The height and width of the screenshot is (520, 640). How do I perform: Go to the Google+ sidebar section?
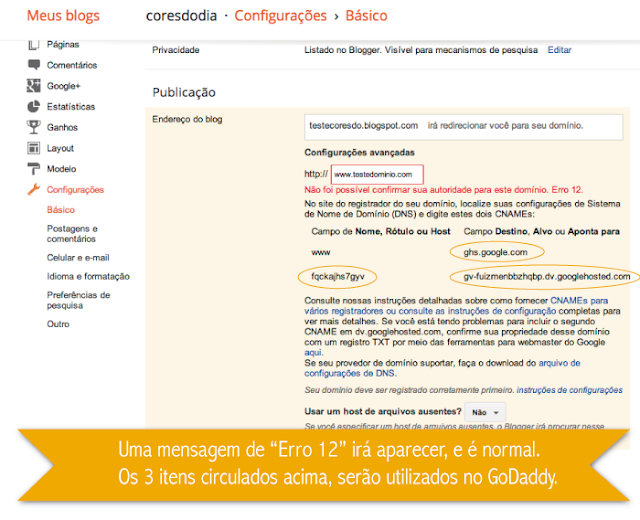point(64,86)
